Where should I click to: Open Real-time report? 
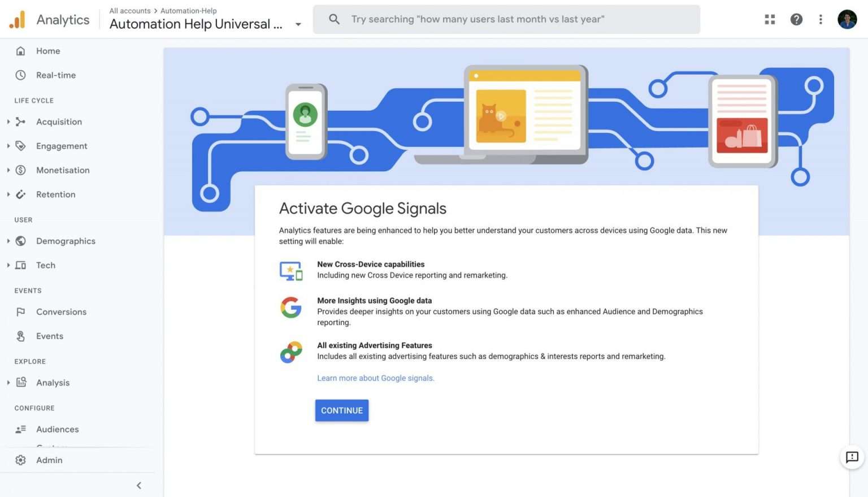(x=56, y=75)
